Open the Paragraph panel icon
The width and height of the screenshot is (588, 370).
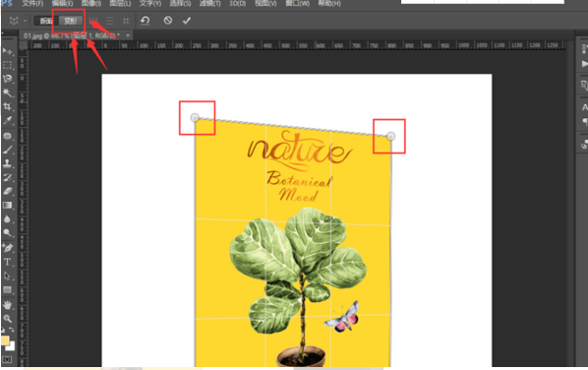coord(584,121)
